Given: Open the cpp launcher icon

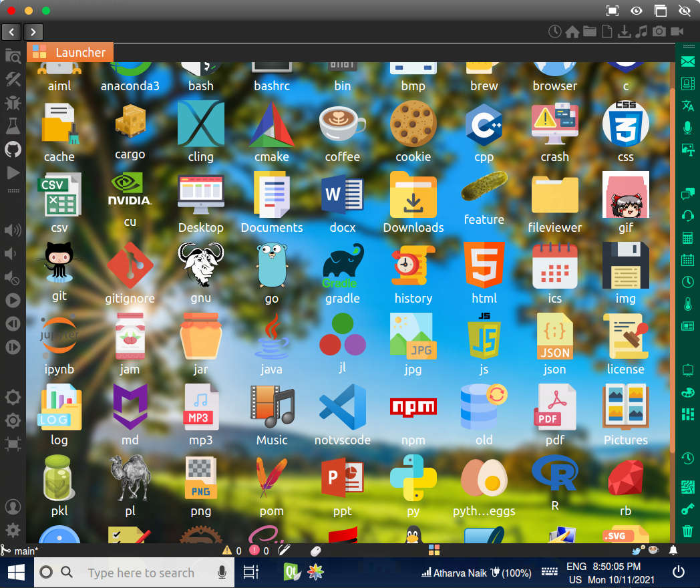Looking at the screenshot, I should pos(484,124).
